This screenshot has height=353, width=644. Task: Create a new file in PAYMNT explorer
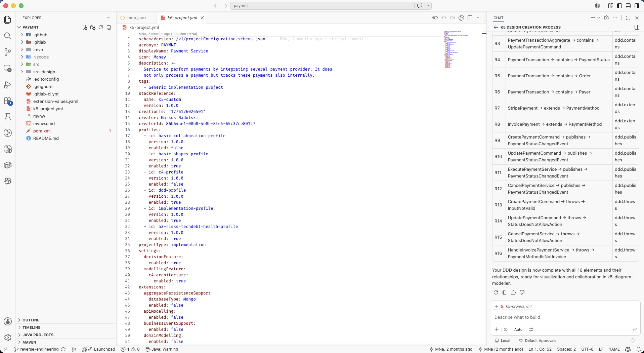[85, 27]
